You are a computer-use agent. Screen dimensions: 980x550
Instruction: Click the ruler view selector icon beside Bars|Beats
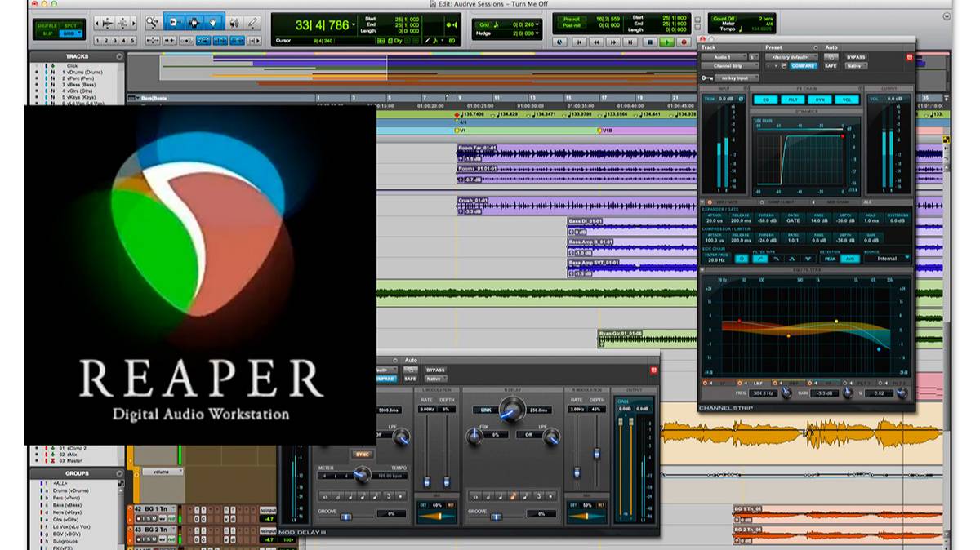[x=131, y=98]
